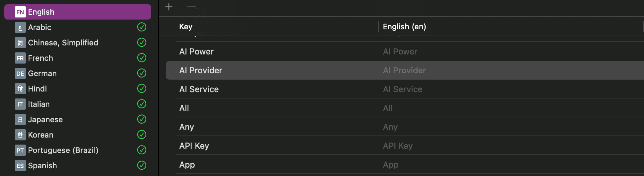Select the English language row
The height and width of the screenshot is (176, 644).
(x=77, y=12)
